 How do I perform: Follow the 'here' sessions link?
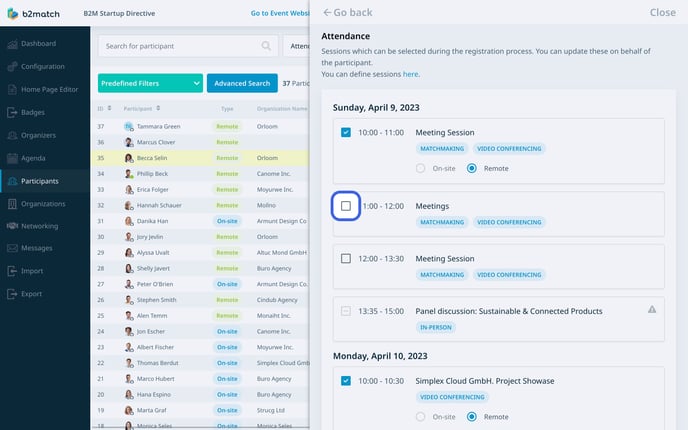(410, 74)
